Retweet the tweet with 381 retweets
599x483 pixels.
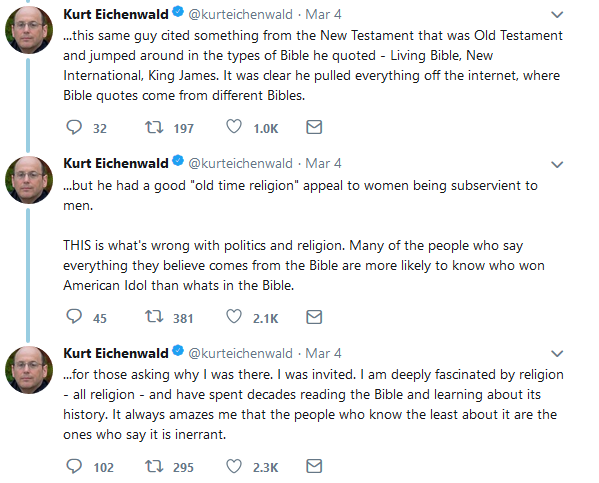click(x=154, y=317)
